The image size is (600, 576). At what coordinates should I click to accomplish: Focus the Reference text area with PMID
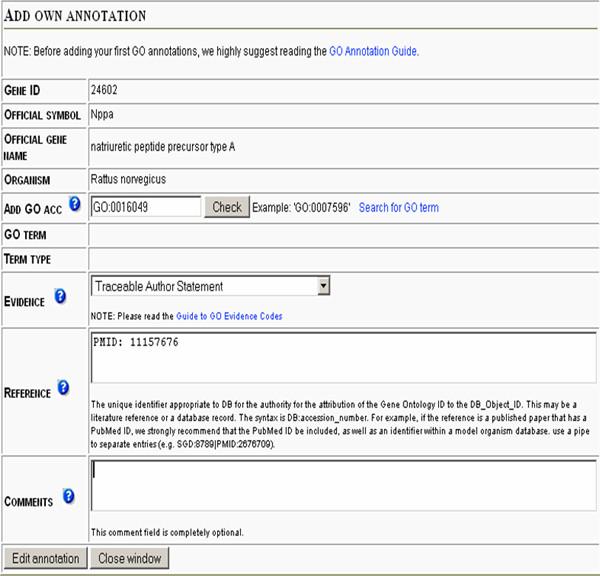click(x=344, y=357)
